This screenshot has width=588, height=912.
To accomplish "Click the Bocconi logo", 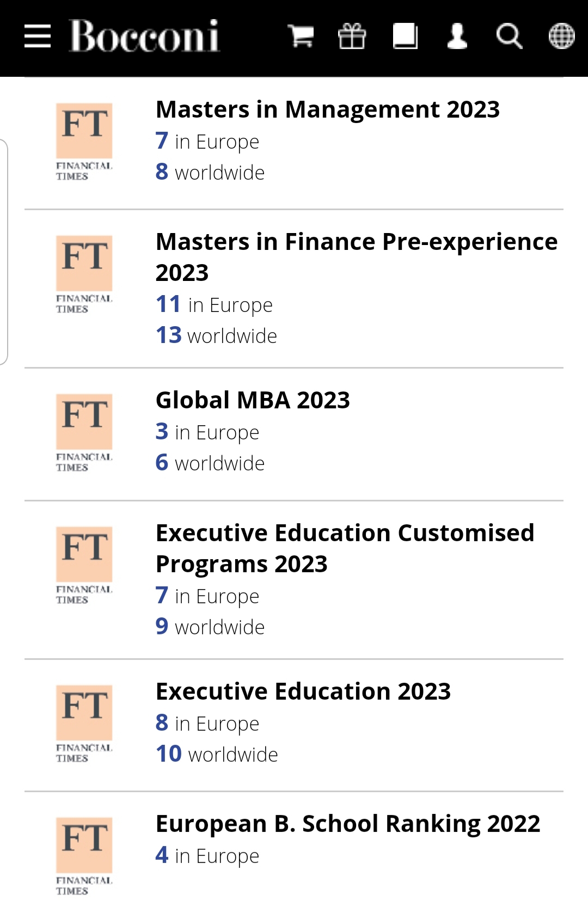I will click(x=144, y=36).
